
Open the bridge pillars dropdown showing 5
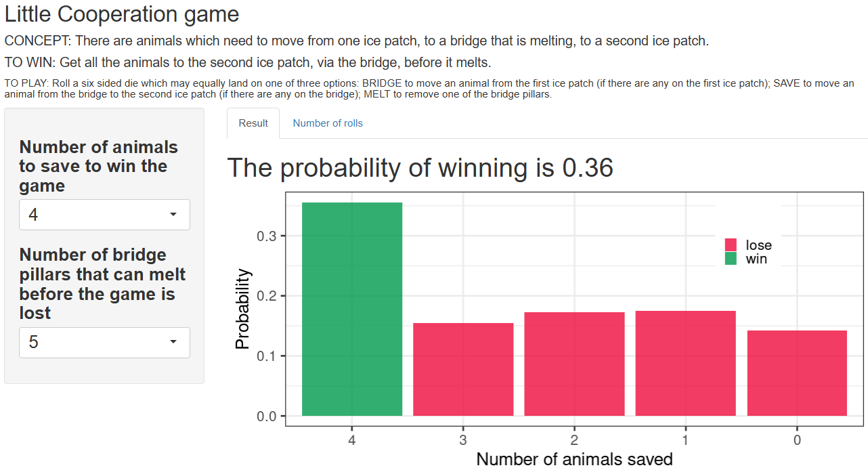104,343
